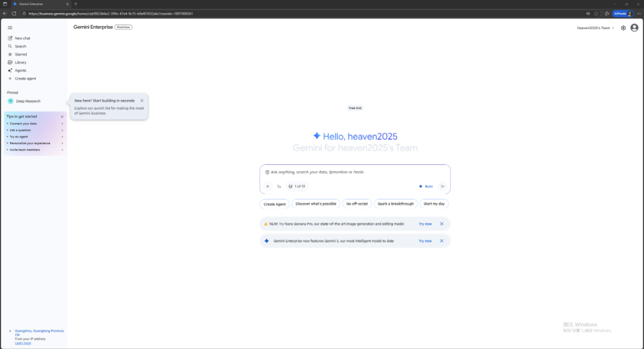This screenshot has width=644, height=349.
Task: Open Gemini settings via gear icon
Action: [x=623, y=28]
